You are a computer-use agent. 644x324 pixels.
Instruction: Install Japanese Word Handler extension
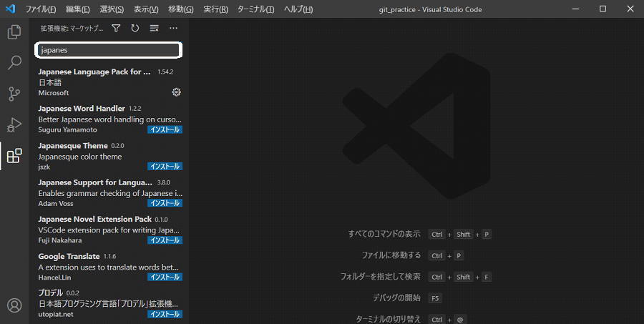(x=165, y=129)
